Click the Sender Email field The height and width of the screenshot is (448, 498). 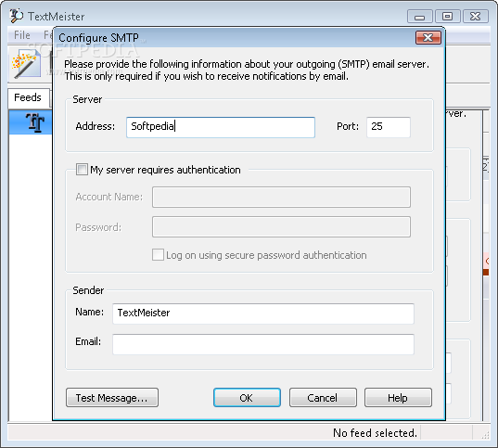pos(263,344)
